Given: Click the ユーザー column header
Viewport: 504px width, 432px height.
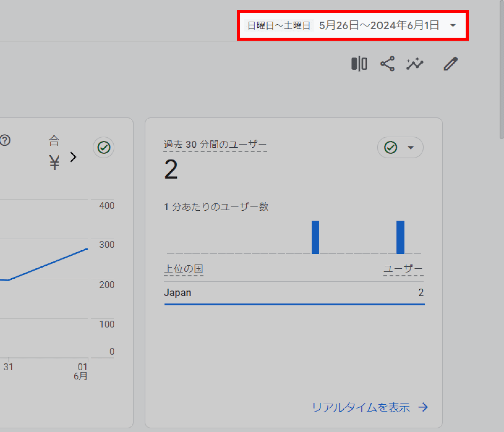Looking at the screenshot, I should click(403, 269).
